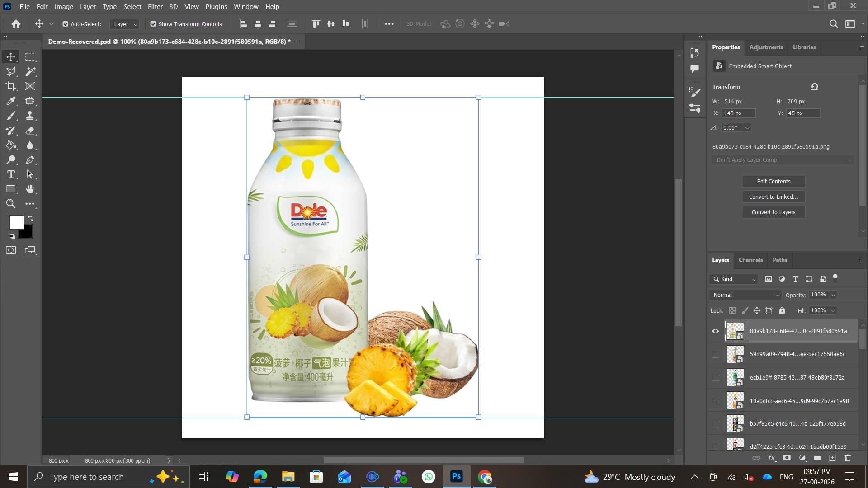This screenshot has height=488, width=868.
Task: Reset transform in Properties panel
Action: pyautogui.click(x=814, y=86)
